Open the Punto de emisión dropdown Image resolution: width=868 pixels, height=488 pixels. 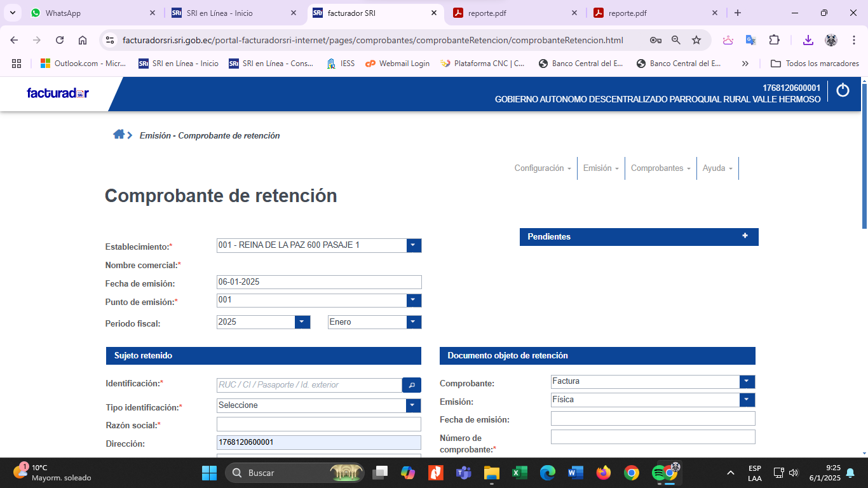(x=414, y=301)
